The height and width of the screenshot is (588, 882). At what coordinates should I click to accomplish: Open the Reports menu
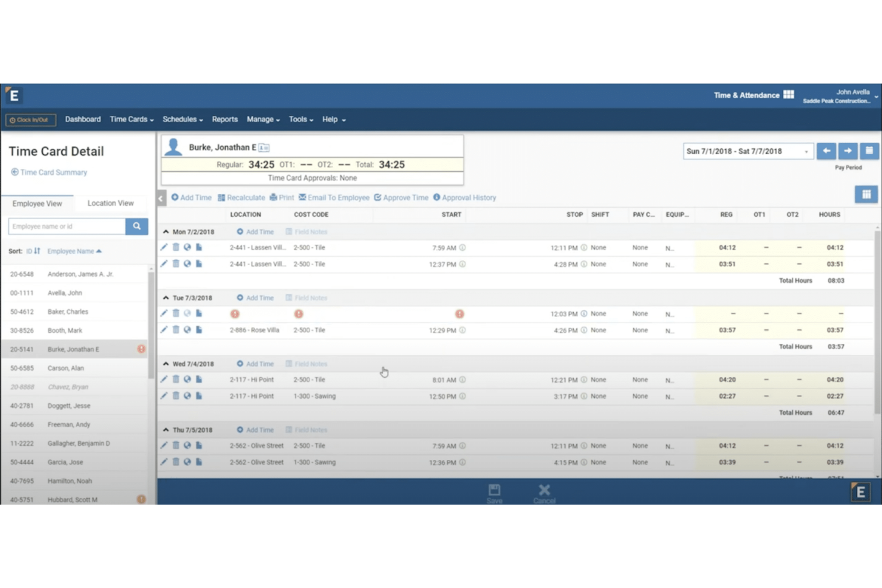click(x=225, y=119)
